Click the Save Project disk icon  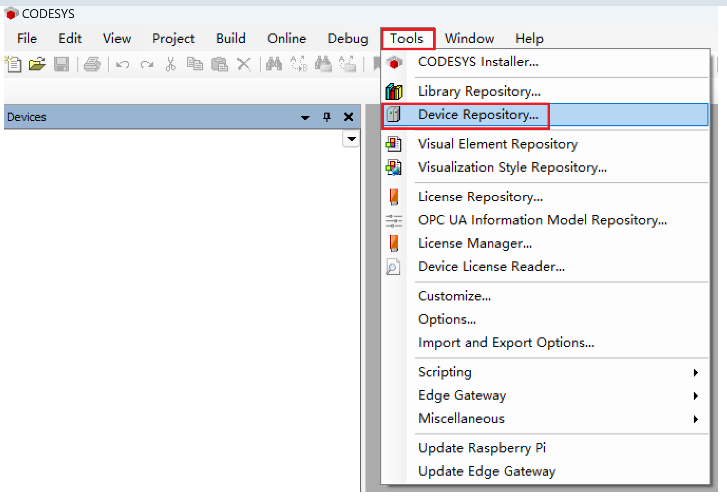[61, 64]
